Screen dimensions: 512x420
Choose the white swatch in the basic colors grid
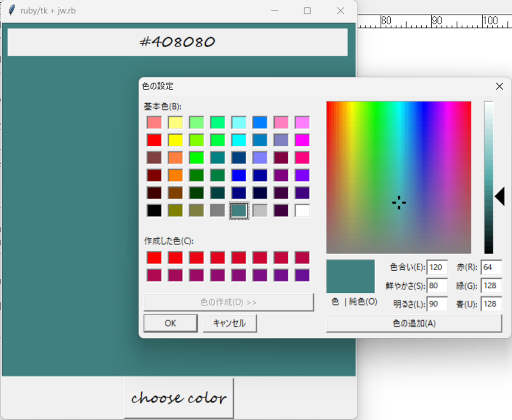click(302, 210)
